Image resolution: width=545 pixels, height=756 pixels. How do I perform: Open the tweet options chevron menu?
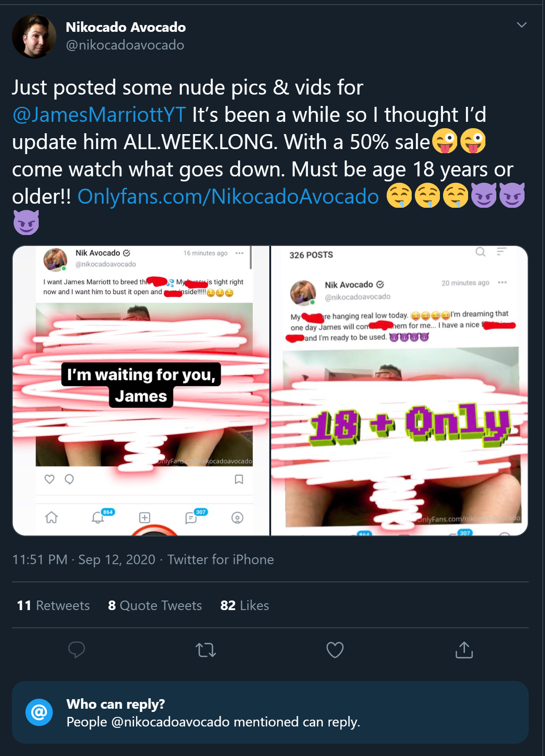click(x=522, y=25)
